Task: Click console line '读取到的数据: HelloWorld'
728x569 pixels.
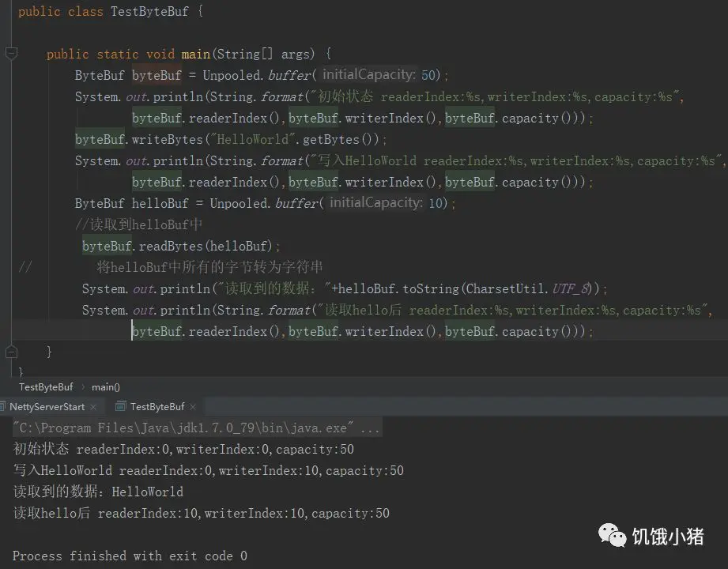Action: (99, 492)
